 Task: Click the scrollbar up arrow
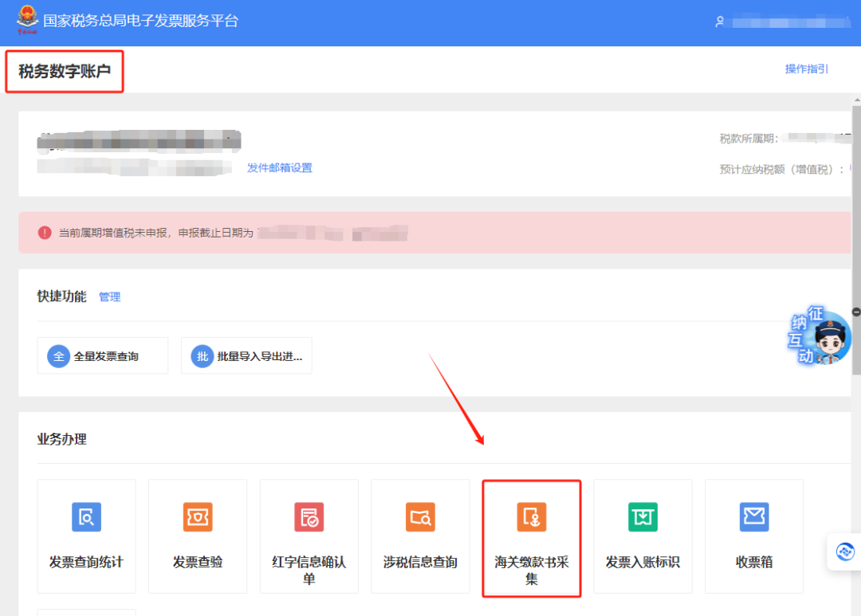[856, 100]
